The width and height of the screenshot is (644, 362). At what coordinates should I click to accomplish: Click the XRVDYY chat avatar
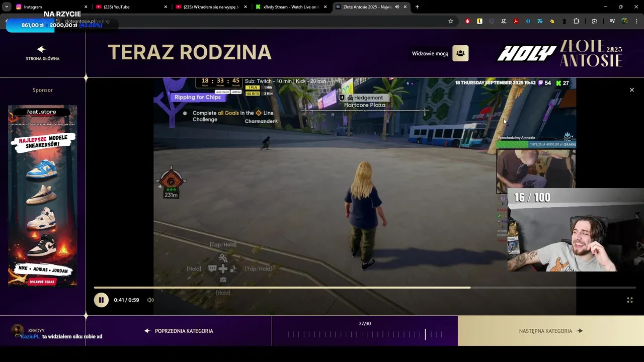[18, 330]
